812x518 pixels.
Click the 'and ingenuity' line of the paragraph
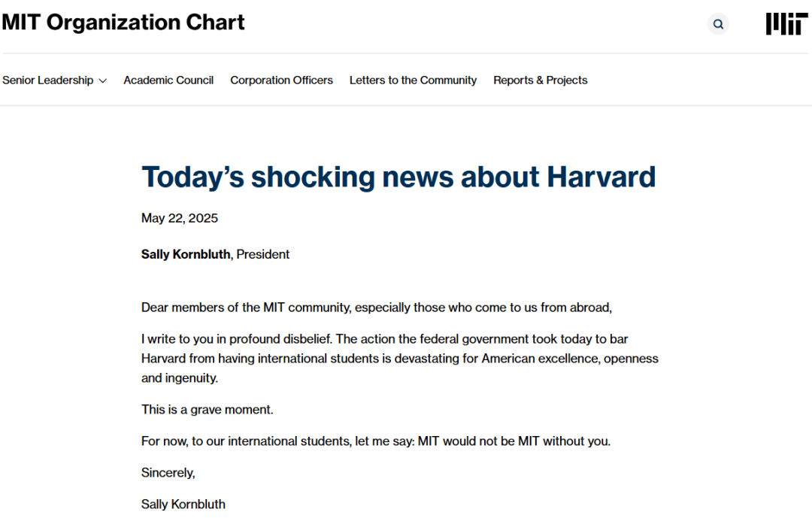(180, 378)
